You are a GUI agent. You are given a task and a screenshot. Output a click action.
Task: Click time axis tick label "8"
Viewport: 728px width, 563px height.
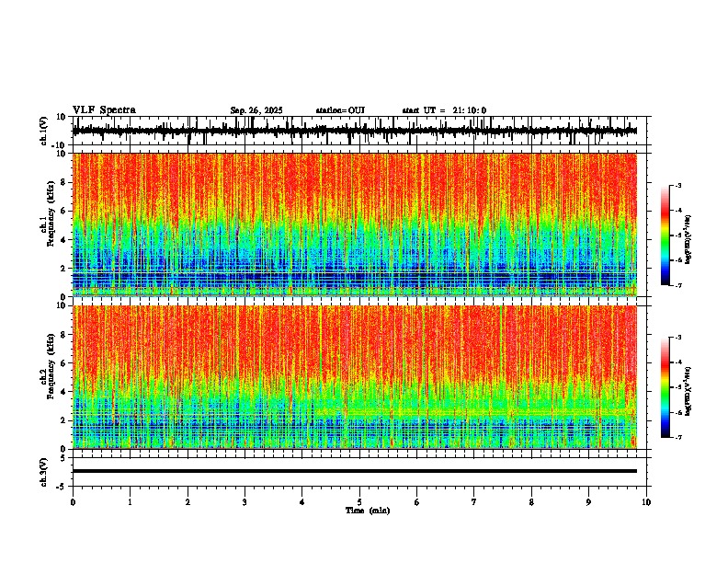pyautogui.click(x=531, y=502)
